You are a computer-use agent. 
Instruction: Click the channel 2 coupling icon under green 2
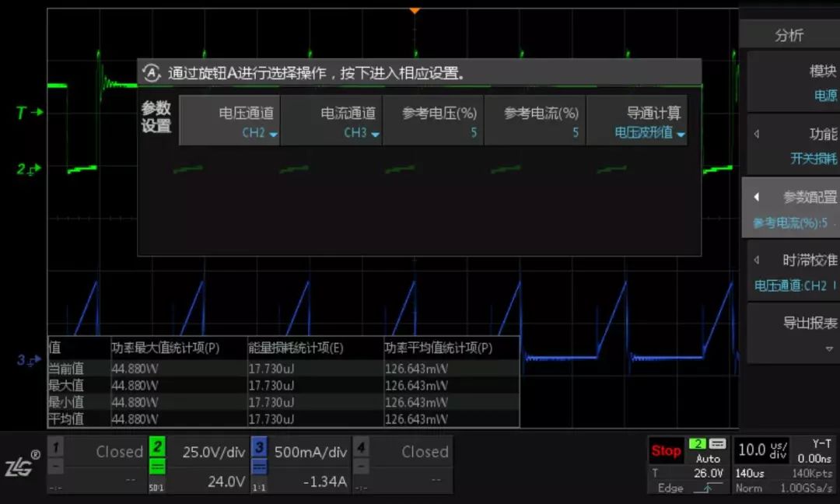pyautogui.click(x=157, y=467)
